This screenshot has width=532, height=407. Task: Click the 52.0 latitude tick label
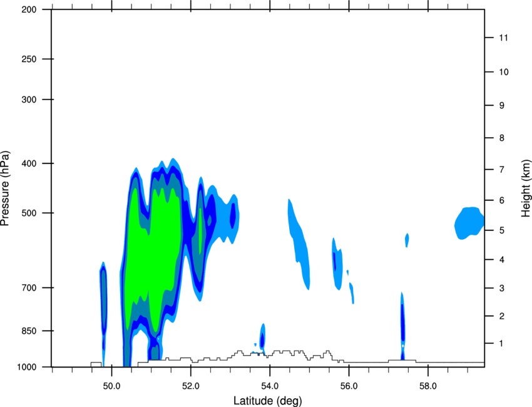pos(191,386)
